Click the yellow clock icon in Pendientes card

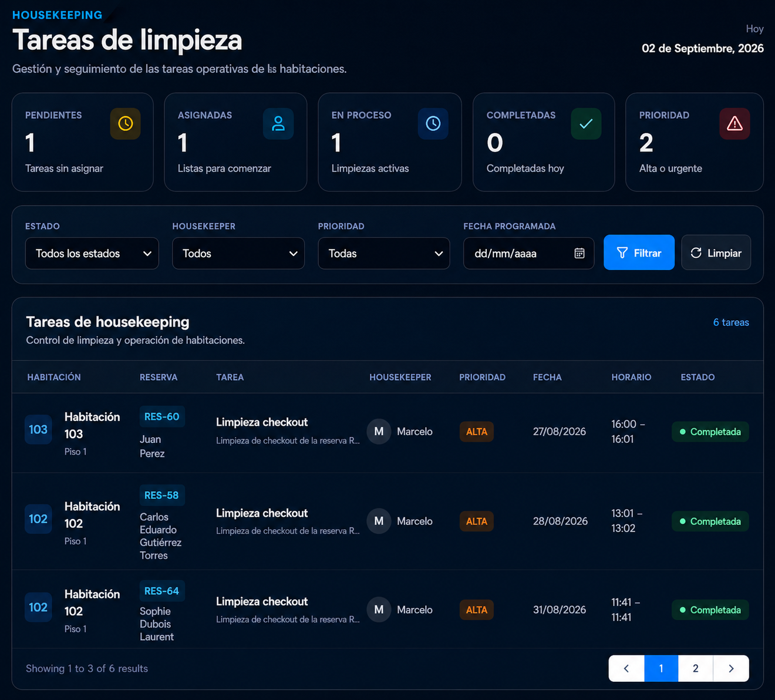pos(126,124)
